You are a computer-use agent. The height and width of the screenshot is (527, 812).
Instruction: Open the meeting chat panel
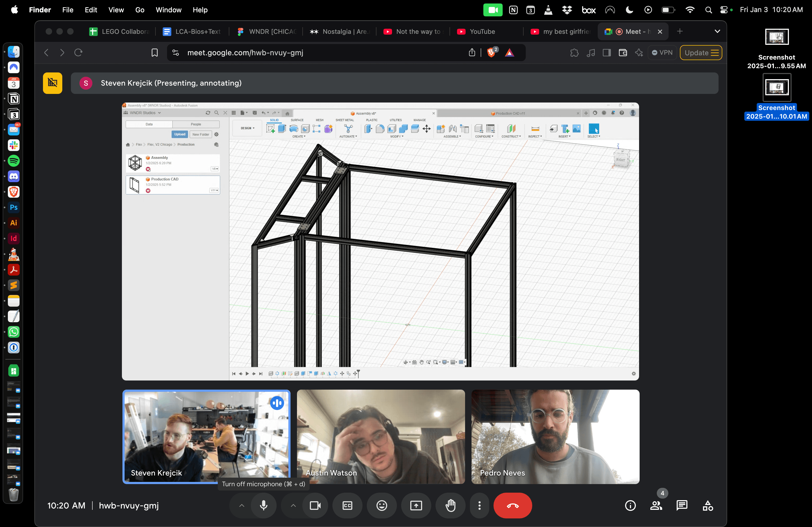click(682, 506)
